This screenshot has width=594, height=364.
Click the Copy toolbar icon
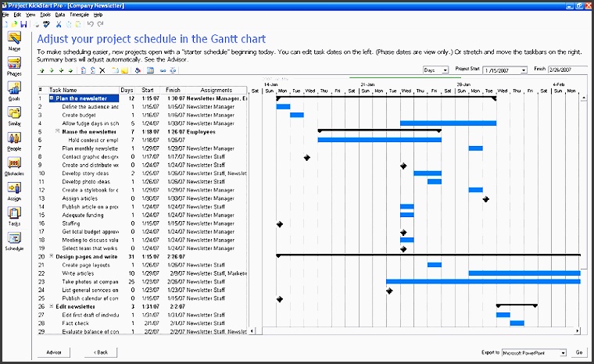point(69,24)
